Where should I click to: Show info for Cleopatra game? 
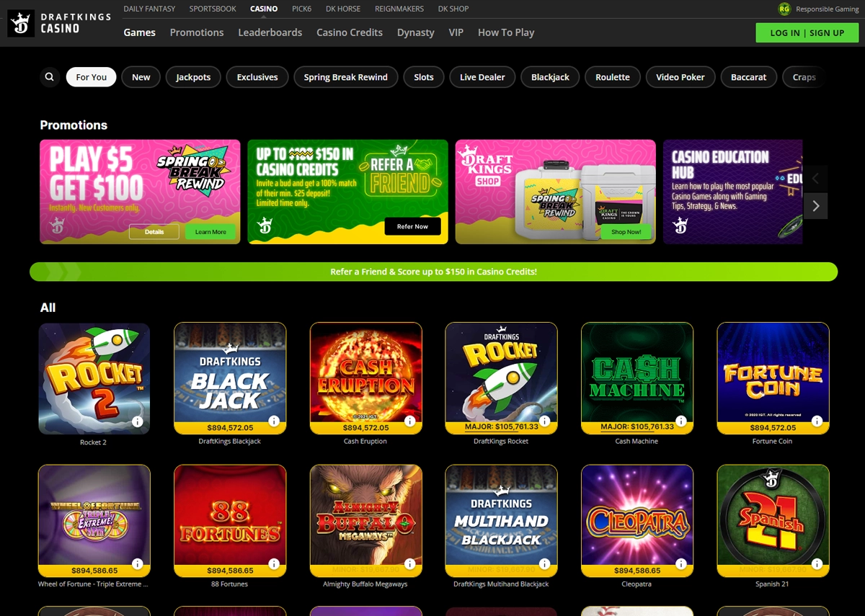680,563
